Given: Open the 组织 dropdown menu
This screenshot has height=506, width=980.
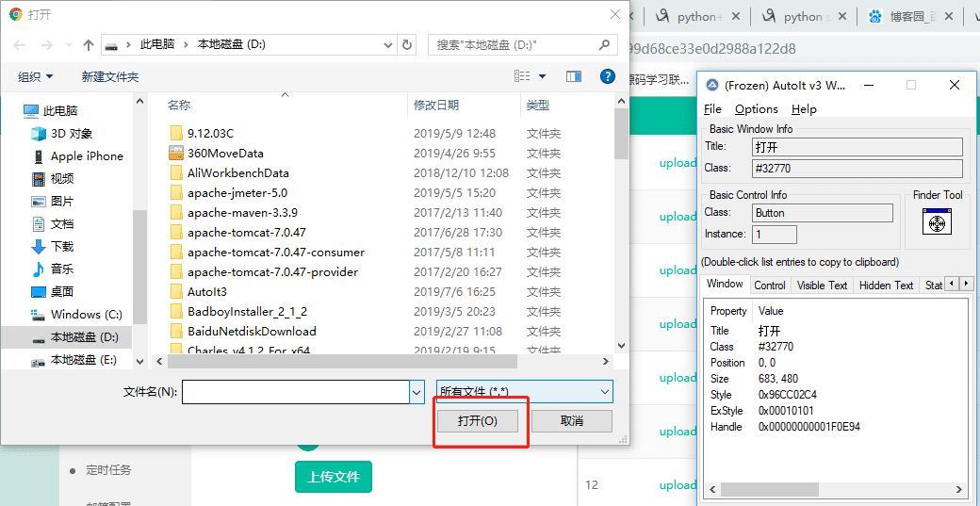Looking at the screenshot, I should coord(36,77).
